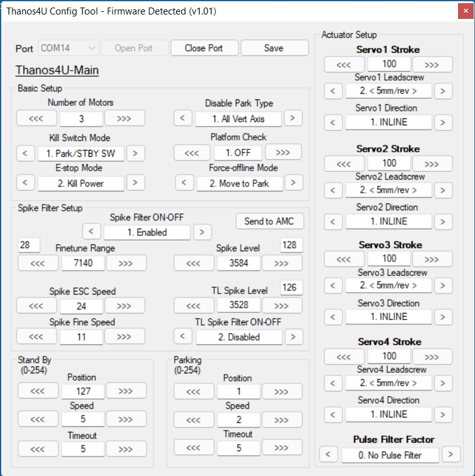Screen dimensions: 475x476
Task: Increase Spike Level with >>>
Action: tap(282, 263)
